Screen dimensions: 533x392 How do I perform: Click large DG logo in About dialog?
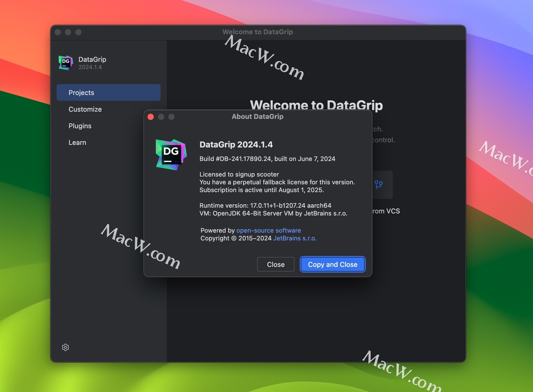(x=171, y=155)
